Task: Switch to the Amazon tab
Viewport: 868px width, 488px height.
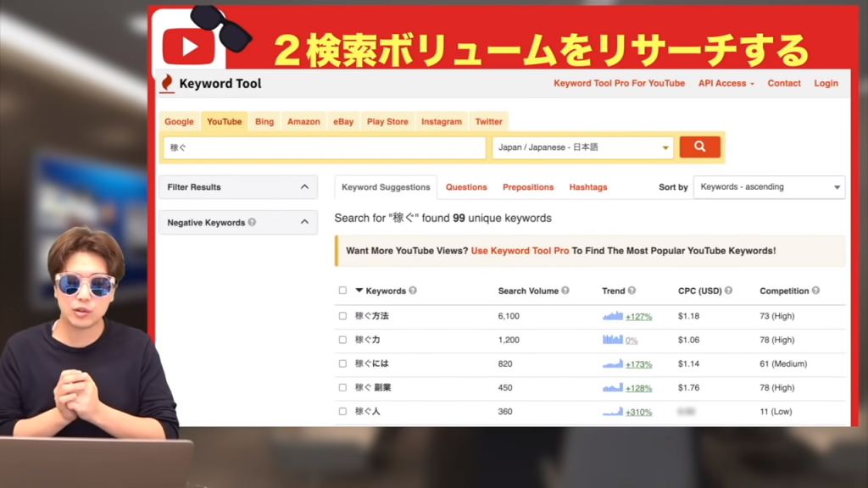Action: [x=303, y=121]
